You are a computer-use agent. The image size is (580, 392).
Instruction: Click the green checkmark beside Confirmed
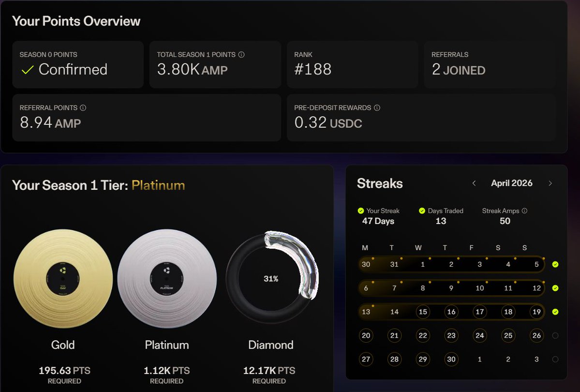coord(28,70)
